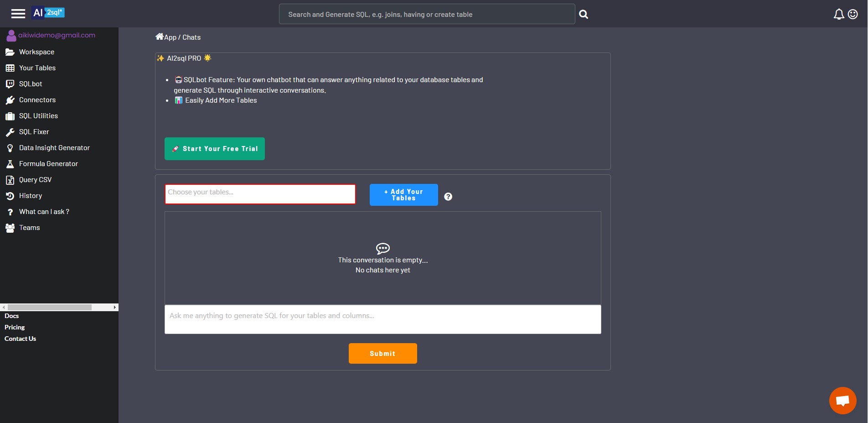Click the left arrow of sidebar scrollbar

pos(4,307)
